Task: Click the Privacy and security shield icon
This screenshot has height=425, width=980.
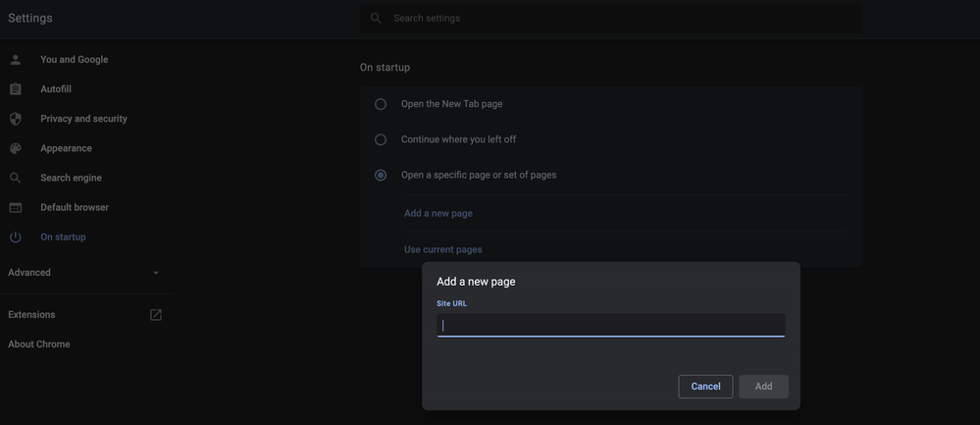Action: pyautogui.click(x=16, y=119)
